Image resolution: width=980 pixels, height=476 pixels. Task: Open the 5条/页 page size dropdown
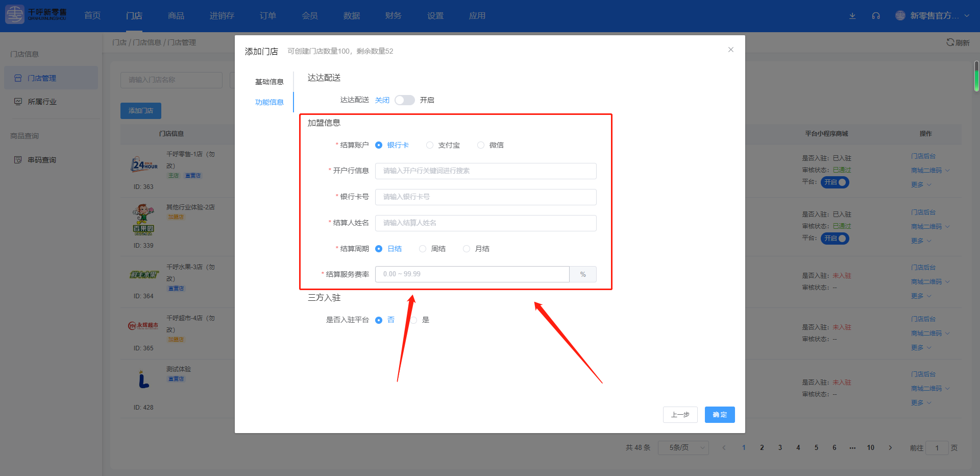[683, 448]
